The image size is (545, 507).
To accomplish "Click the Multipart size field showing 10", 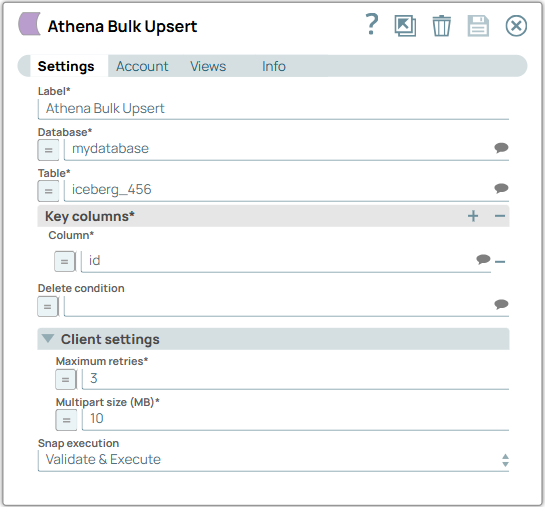I will pos(295,419).
